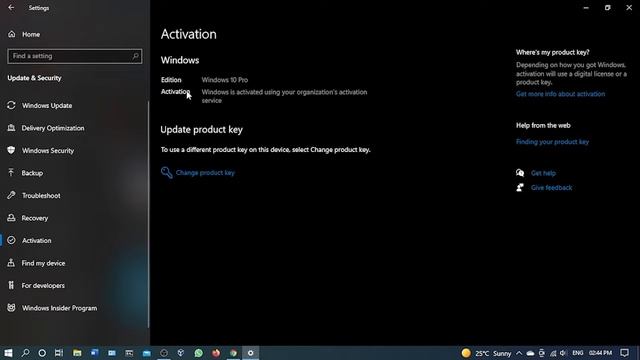Click the key icon beside Change product key
640x360 pixels.
(x=167, y=173)
